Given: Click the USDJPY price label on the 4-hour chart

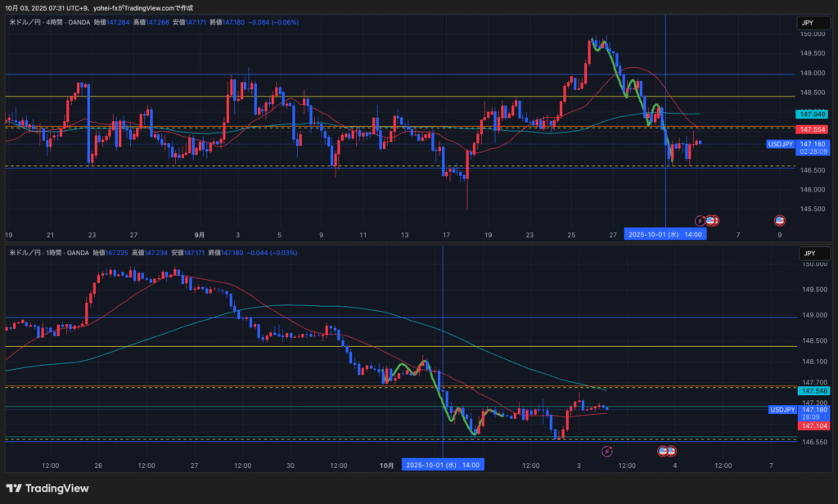Looking at the screenshot, I should tap(782, 144).
